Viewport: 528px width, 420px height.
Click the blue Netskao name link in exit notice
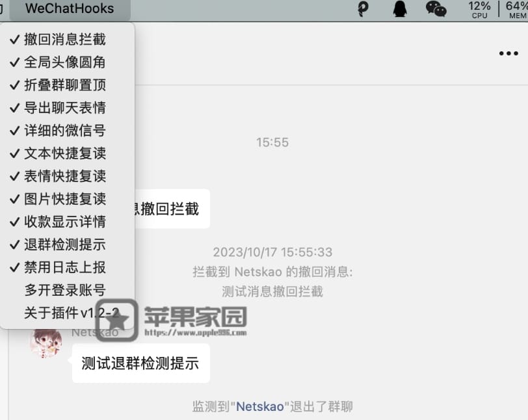click(260, 406)
